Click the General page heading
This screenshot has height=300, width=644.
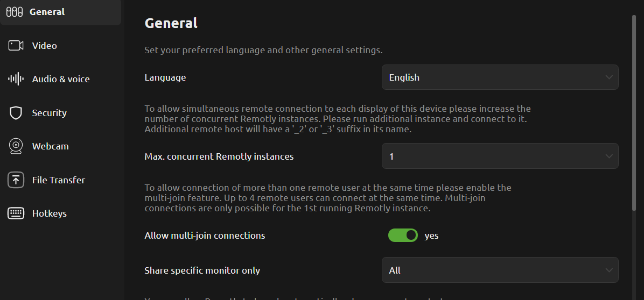coord(171,23)
